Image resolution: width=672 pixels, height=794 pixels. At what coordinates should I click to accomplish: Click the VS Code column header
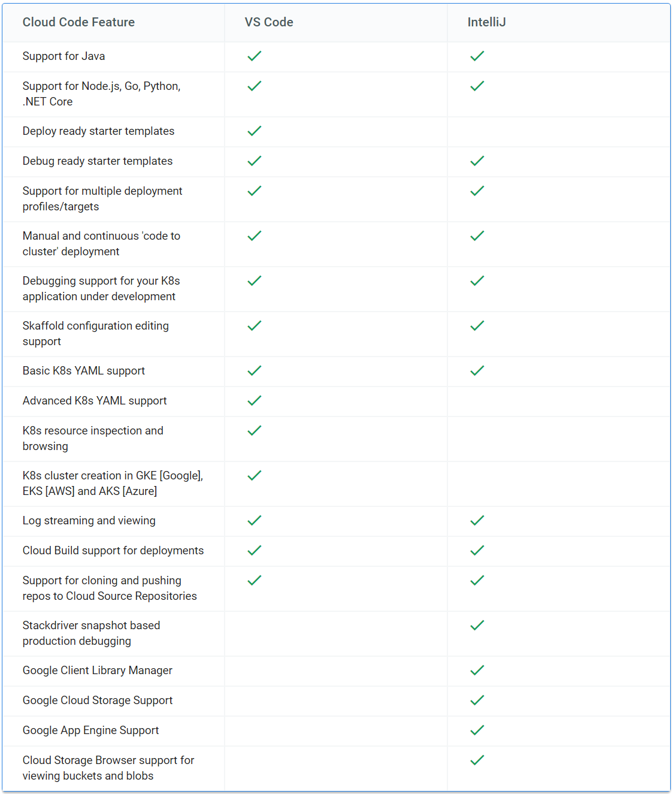click(x=269, y=22)
